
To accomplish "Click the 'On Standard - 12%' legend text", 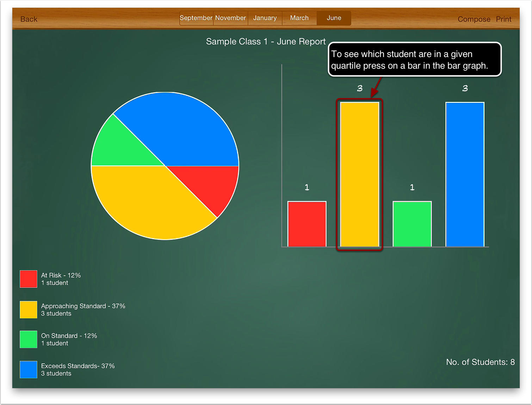I will coord(69,336).
